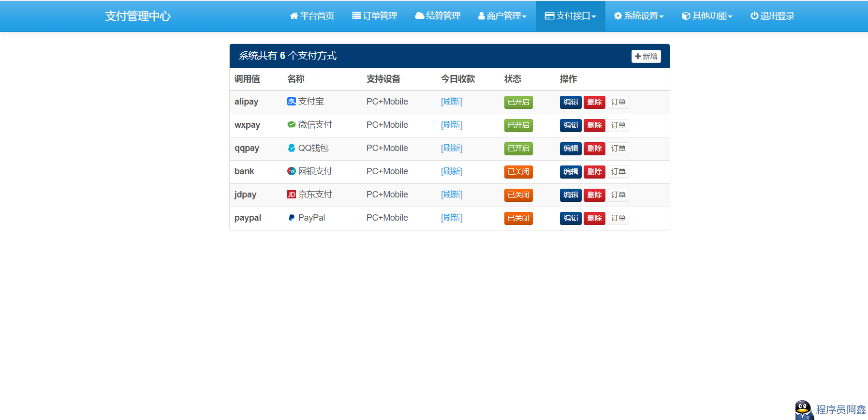View orders for jdpay
868x420 pixels.
pyautogui.click(x=618, y=195)
